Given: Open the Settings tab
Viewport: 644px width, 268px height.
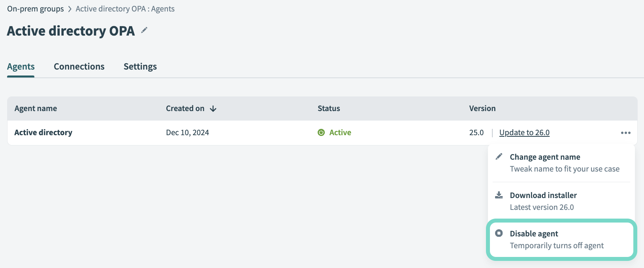Looking at the screenshot, I should pyautogui.click(x=140, y=66).
